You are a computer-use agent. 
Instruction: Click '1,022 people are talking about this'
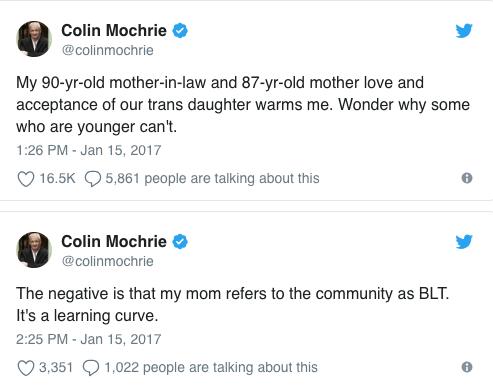[211, 367]
